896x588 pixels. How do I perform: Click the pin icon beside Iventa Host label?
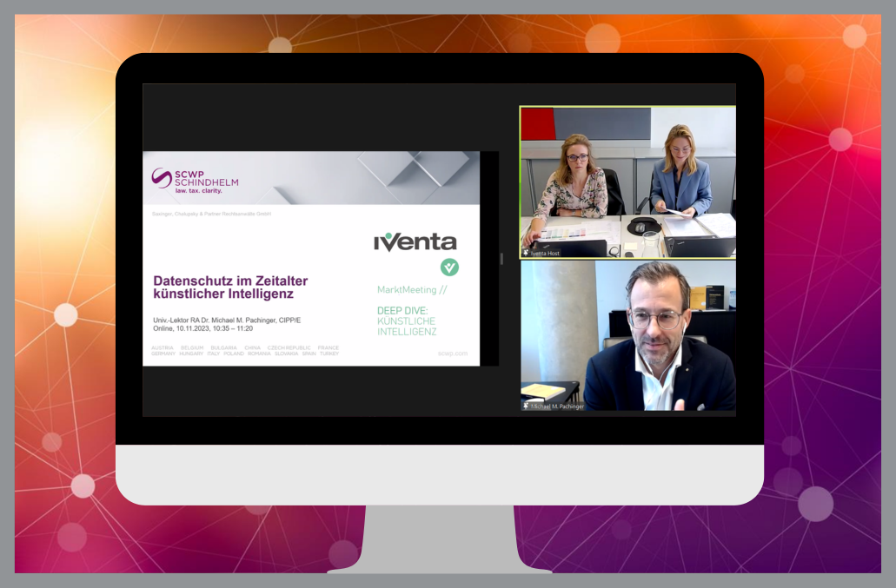526,253
